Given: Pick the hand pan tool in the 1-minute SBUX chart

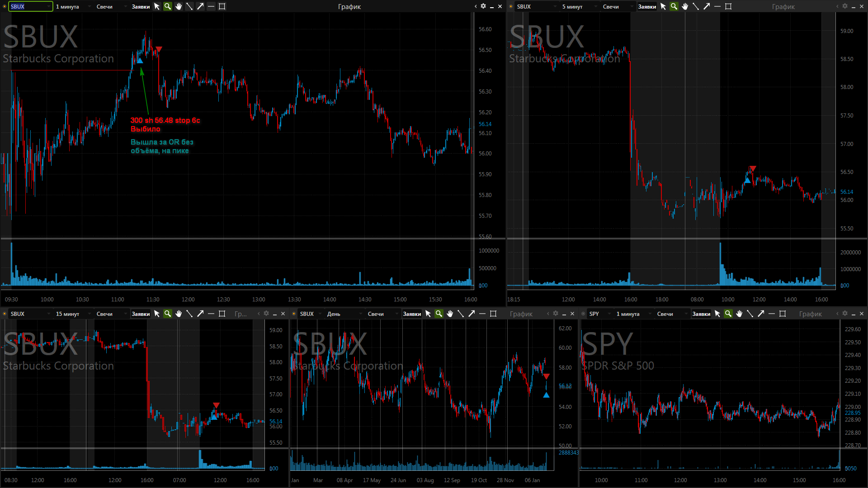Looking at the screenshot, I should 179,6.
